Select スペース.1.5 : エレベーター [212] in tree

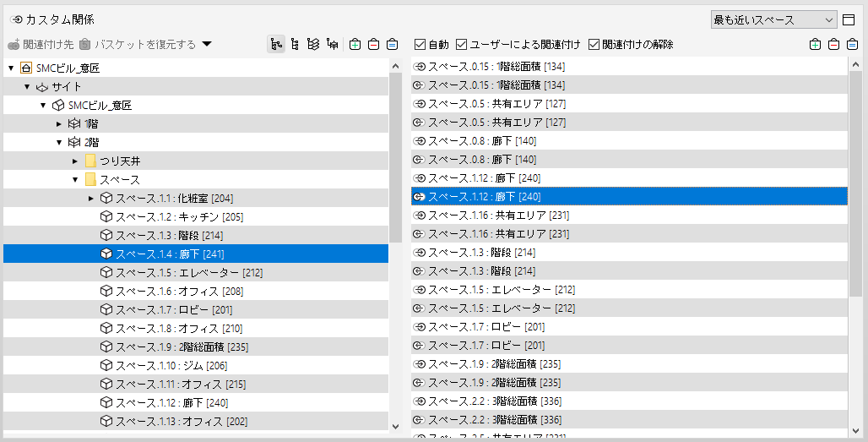click(x=196, y=272)
